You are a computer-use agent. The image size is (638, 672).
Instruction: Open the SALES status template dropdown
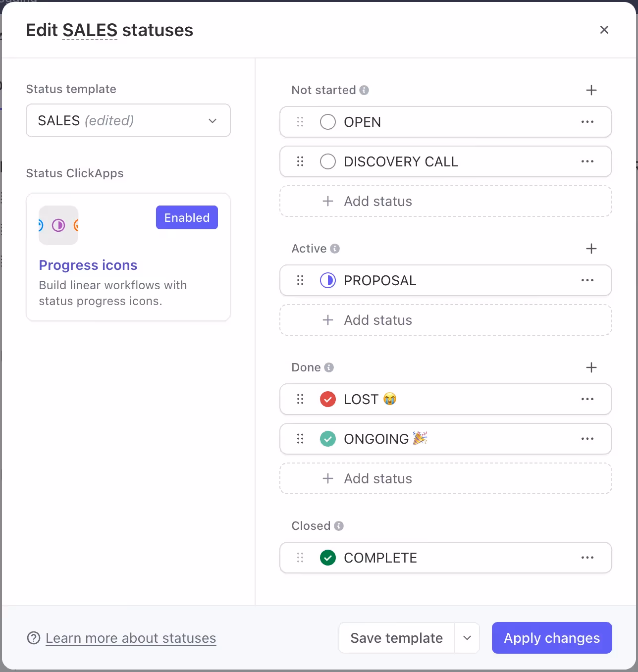[128, 120]
